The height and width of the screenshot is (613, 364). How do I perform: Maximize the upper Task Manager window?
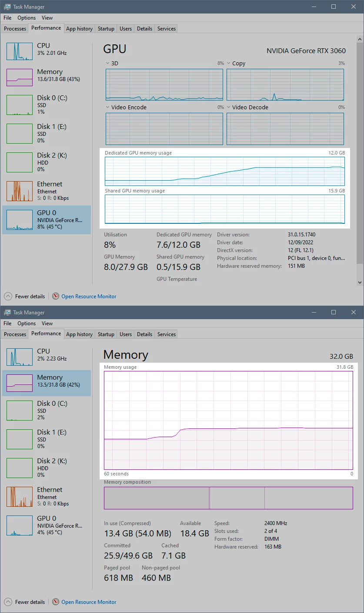pyautogui.click(x=334, y=7)
